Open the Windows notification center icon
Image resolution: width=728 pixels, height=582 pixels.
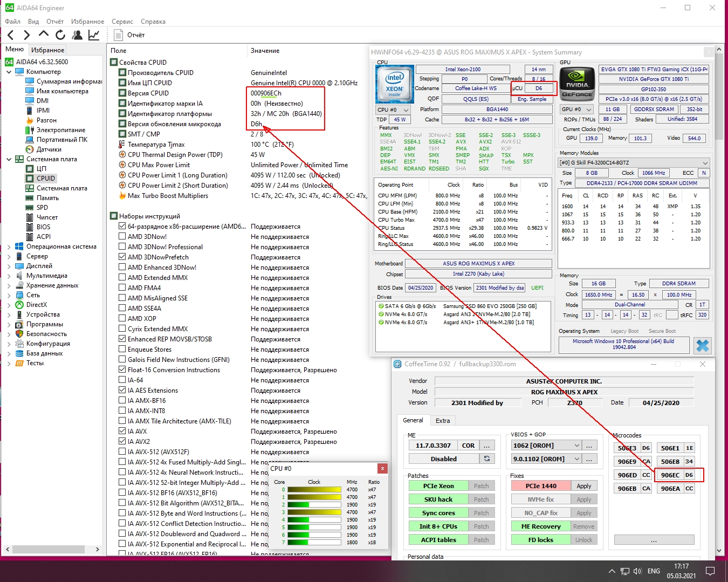pyautogui.click(x=710, y=571)
